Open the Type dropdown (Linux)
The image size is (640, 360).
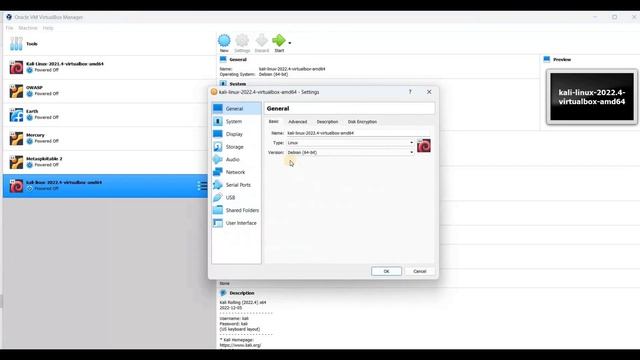click(350, 142)
